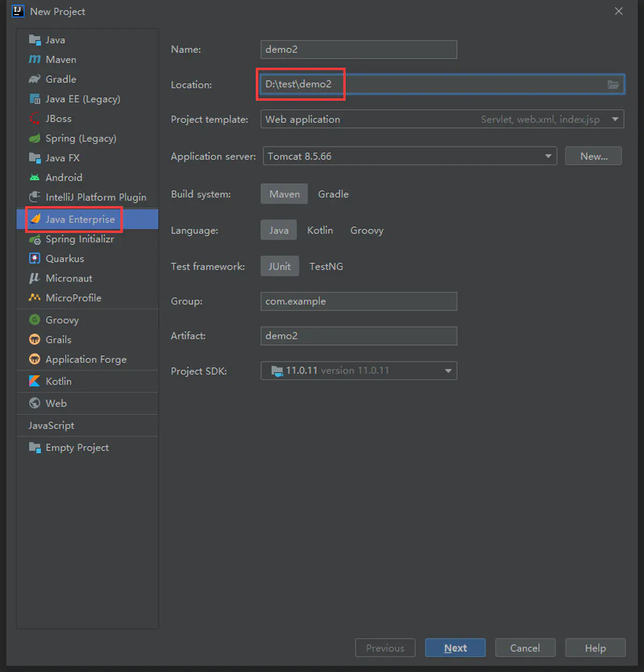Click the Previous button

coord(385,648)
